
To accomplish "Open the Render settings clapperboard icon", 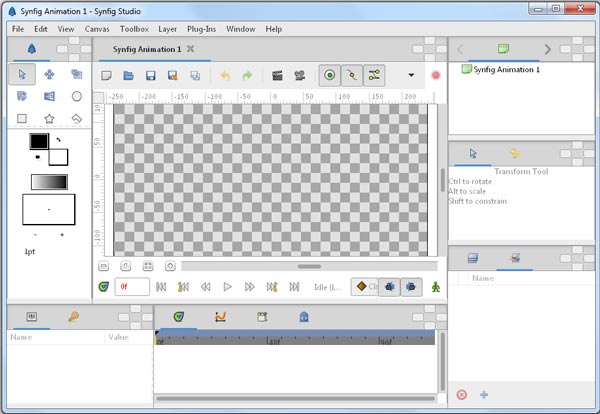I will pos(277,75).
